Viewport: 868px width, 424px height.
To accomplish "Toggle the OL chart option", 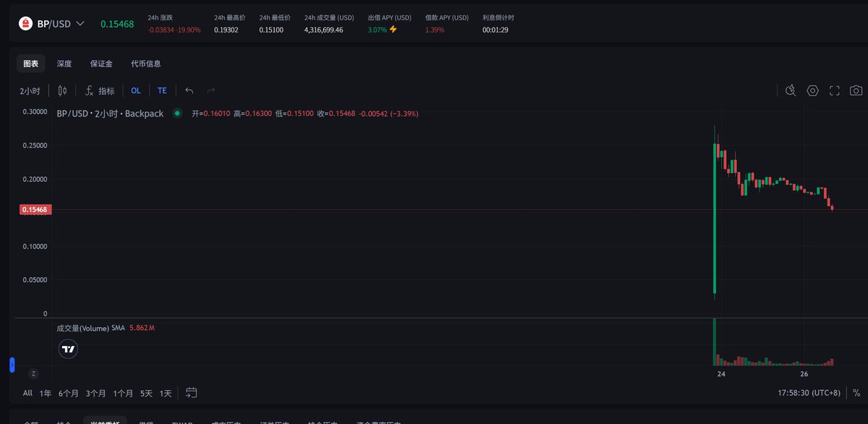I will click(x=136, y=90).
